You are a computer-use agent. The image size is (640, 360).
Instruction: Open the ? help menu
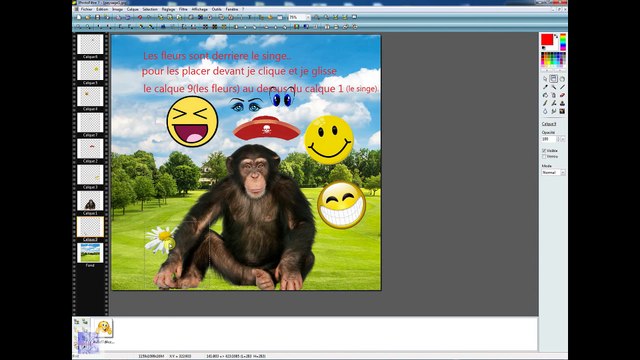click(x=243, y=9)
